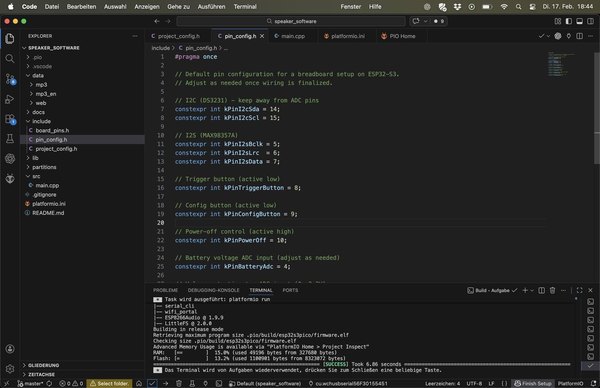Toggle the primary sidebar layout button
The image size is (600, 388).
[569, 21]
